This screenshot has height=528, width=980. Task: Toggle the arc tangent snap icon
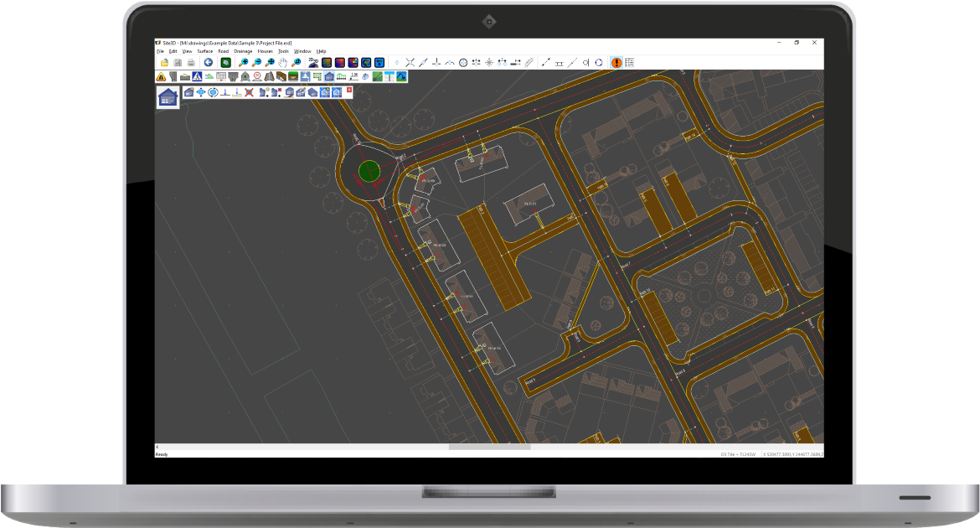pos(449,63)
